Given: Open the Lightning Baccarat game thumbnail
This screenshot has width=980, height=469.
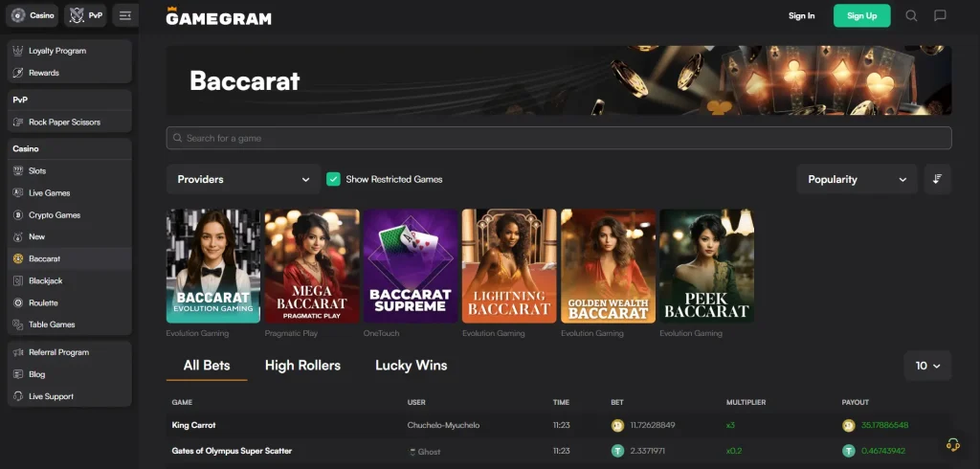Looking at the screenshot, I should [x=509, y=266].
